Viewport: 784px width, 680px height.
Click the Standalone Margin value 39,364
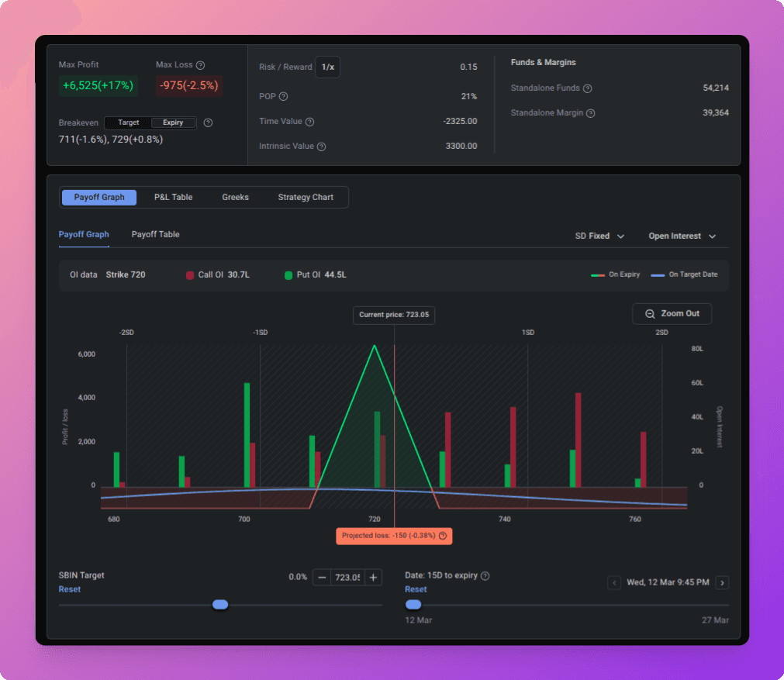716,113
